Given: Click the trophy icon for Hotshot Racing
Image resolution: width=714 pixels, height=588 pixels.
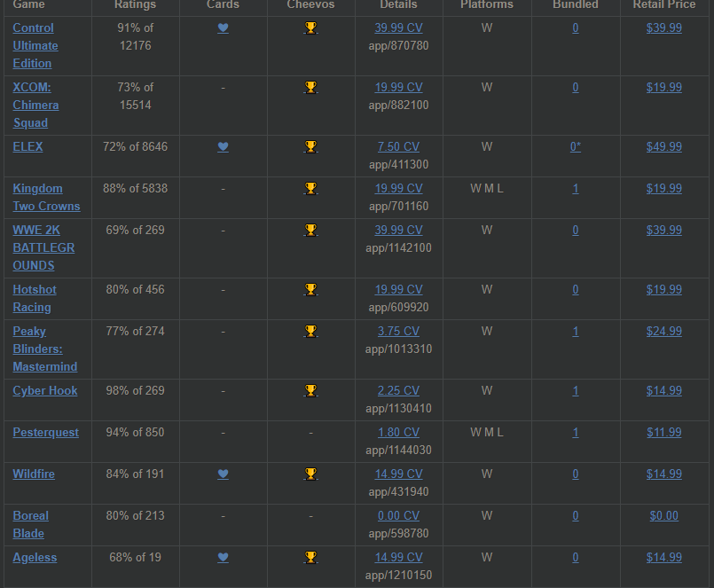Looking at the screenshot, I should (310, 289).
